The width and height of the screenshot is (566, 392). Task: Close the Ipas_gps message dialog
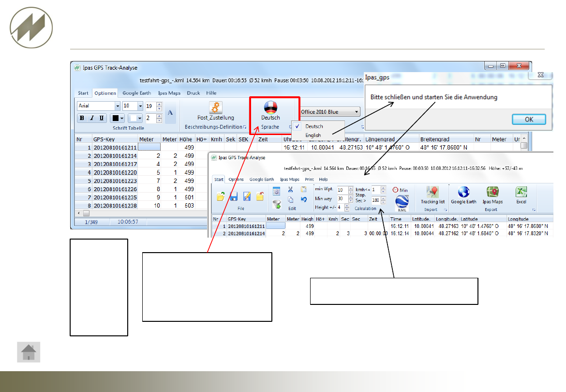point(540,75)
